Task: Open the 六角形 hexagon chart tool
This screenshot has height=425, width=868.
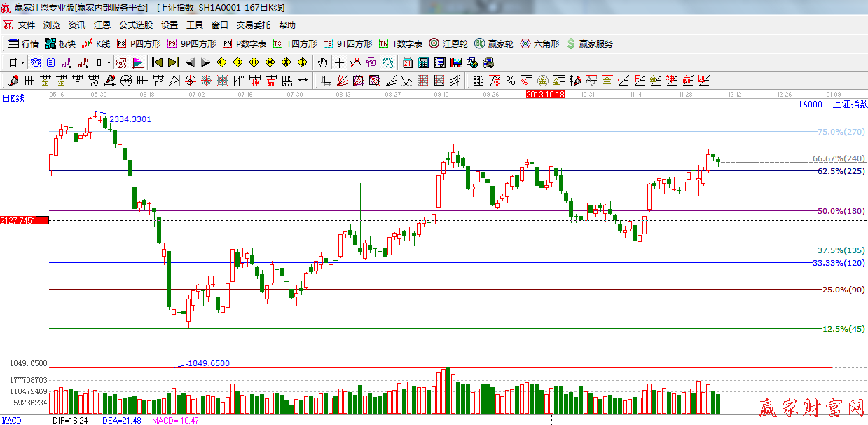Action: (539, 43)
